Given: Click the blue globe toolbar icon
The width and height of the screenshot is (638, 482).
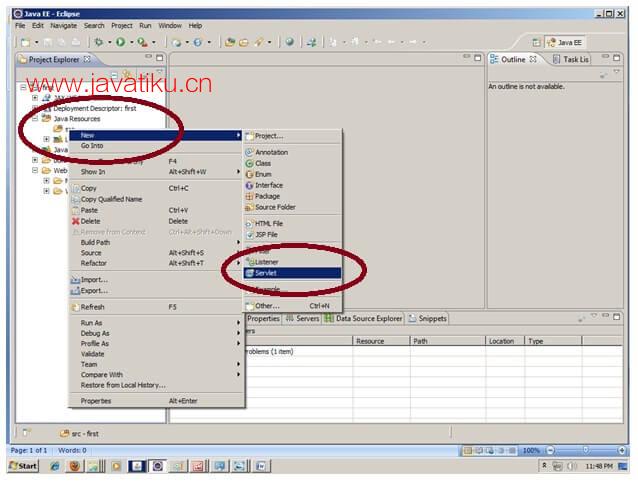Looking at the screenshot, I should coord(198,42).
